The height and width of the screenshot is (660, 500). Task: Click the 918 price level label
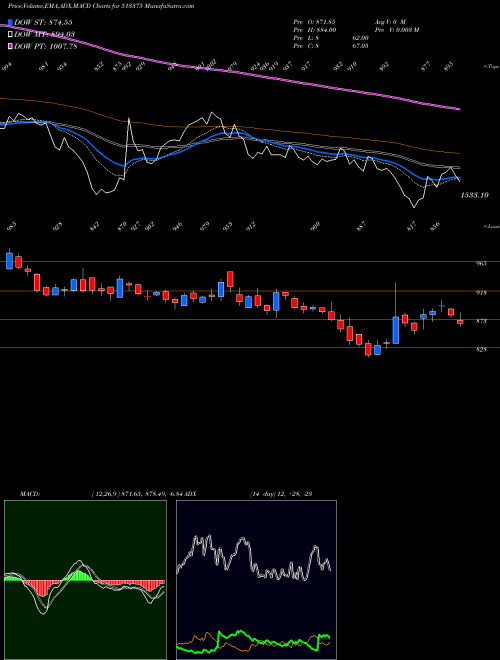[x=481, y=293]
